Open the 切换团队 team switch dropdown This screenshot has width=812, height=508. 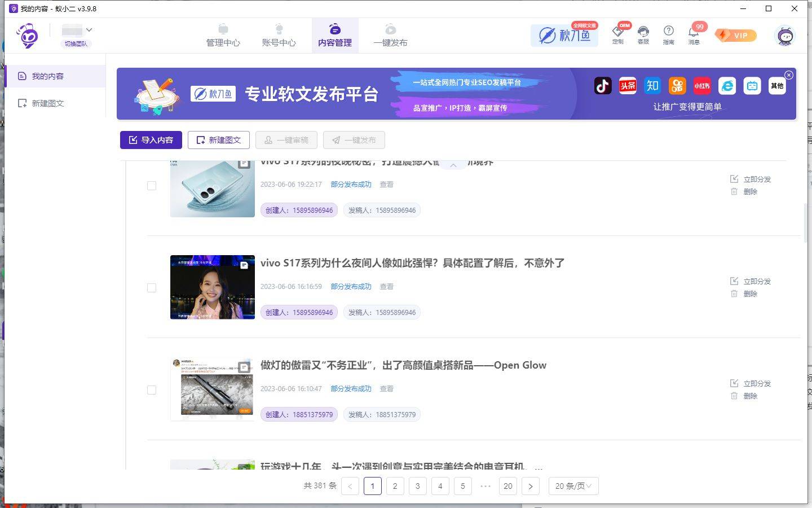tap(77, 36)
